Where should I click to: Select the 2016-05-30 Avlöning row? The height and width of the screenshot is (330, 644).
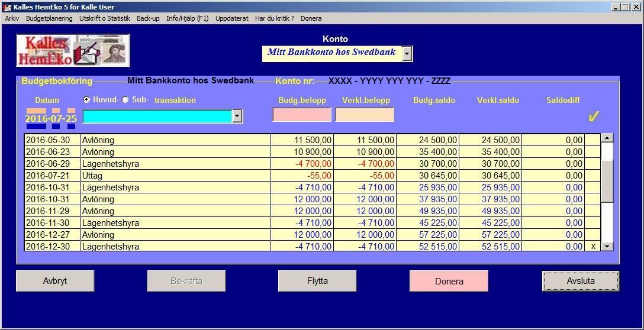(x=312, y=140)
